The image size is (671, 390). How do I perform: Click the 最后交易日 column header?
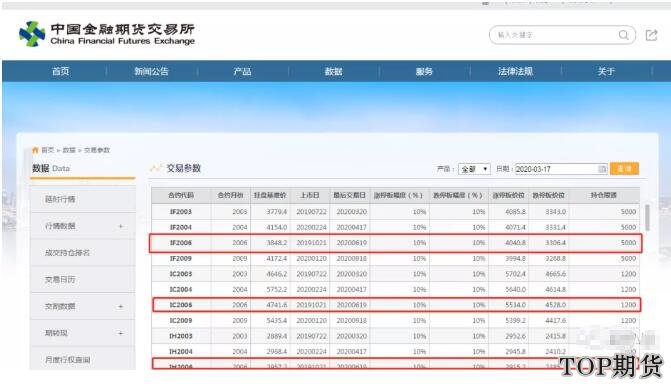350,195
